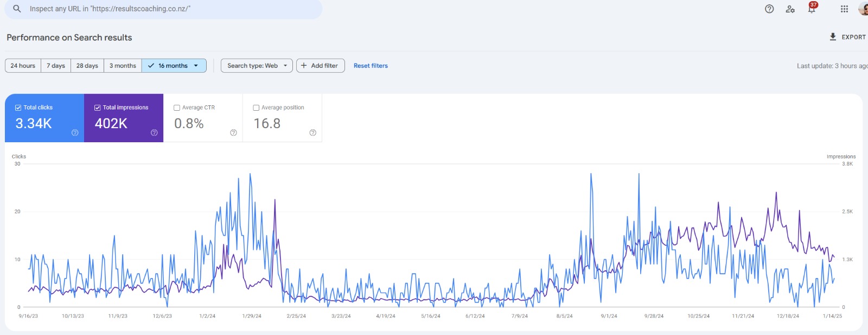
Task: Click help icon on Average position card
Action: 312,132
